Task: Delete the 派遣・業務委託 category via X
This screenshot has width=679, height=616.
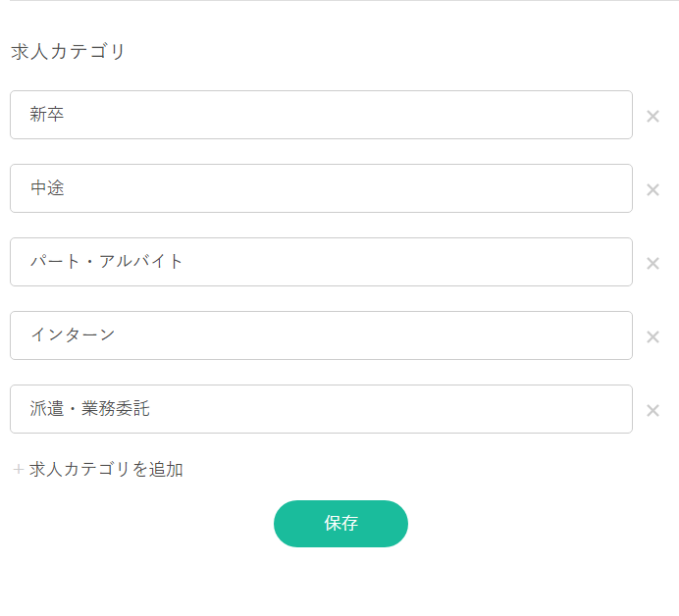Action: coord(653,411)
